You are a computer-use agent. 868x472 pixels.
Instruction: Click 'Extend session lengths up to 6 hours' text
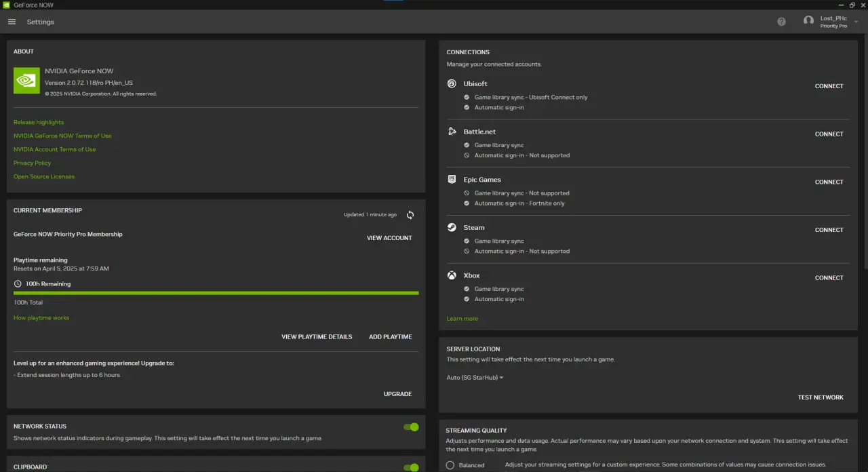click(x=68, y=375)
